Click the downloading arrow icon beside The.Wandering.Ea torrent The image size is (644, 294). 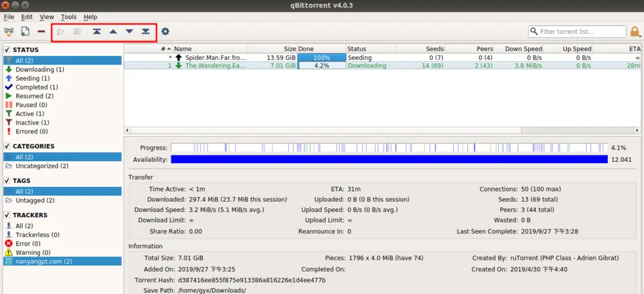pyautogui.click(x=179, y=66)
